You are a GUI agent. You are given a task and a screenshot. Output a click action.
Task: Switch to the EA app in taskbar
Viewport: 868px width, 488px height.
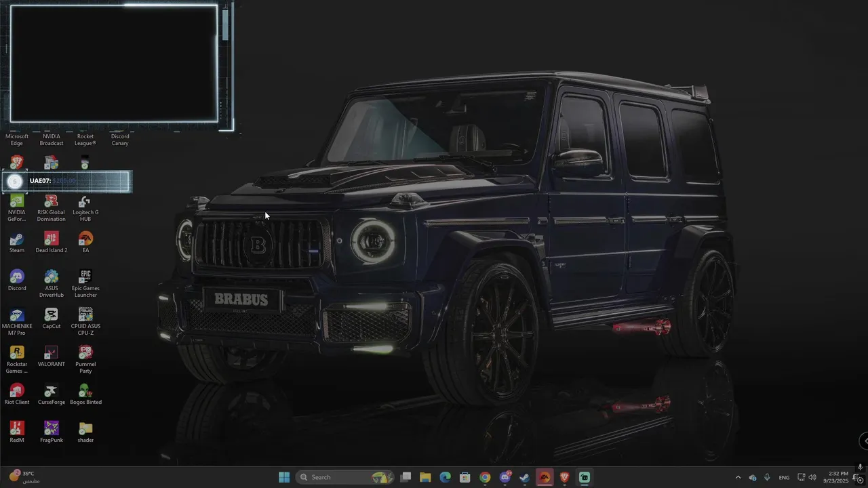coord(545,477)
